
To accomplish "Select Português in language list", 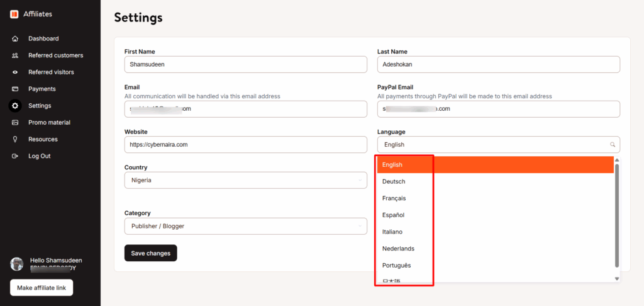I will tap(496, 265).
